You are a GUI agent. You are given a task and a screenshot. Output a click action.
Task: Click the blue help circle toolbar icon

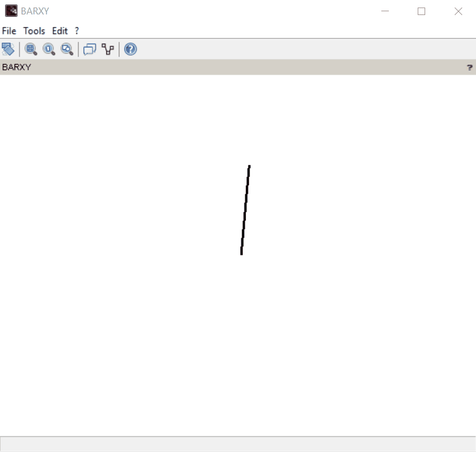click(130, 49)
